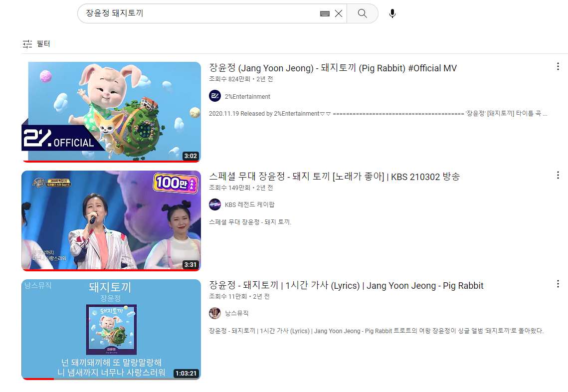568x392 pixels.
Task: Click the partial red progress bar under lyrics video
Action: (x=38, y=379)
